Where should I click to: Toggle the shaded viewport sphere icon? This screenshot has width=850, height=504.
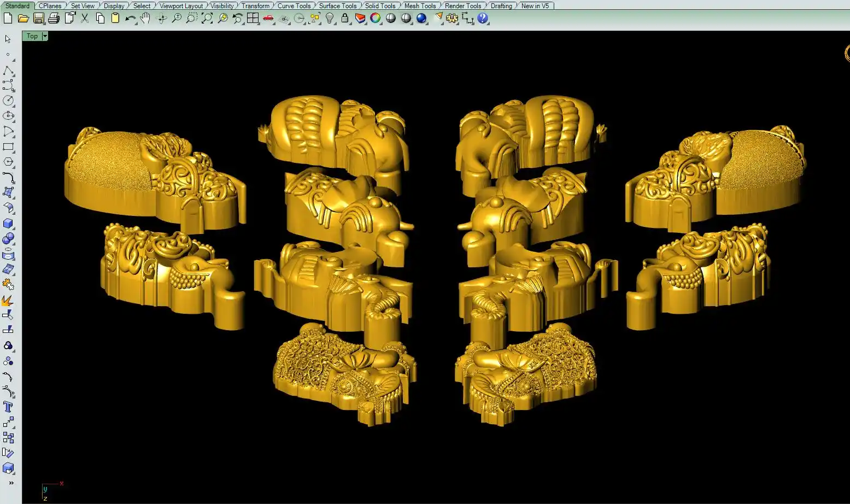coord(391,19)
